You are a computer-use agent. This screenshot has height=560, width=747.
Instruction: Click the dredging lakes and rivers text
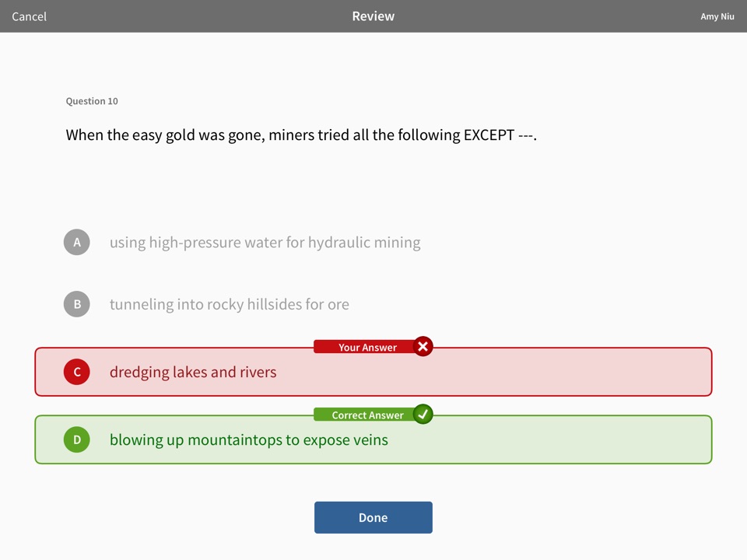[193, 372]
